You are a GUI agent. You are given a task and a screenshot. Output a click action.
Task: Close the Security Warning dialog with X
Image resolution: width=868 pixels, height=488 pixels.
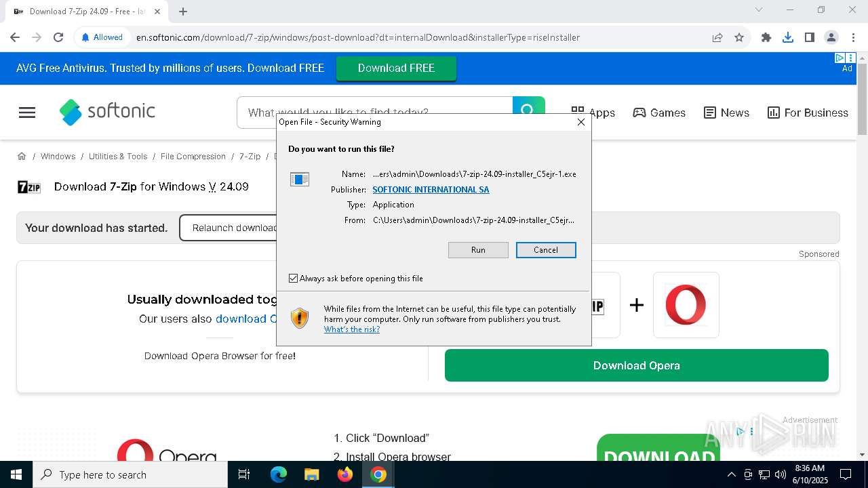(580, 122)
